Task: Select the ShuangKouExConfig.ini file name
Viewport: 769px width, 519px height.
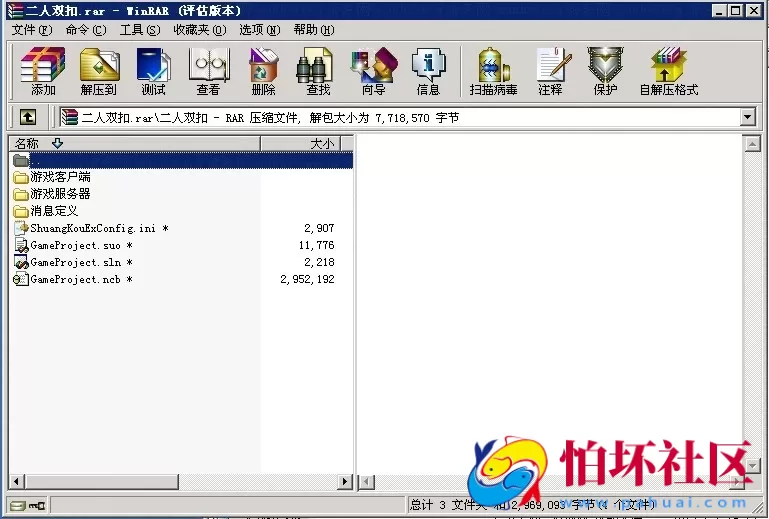Action: coord(99,228)
